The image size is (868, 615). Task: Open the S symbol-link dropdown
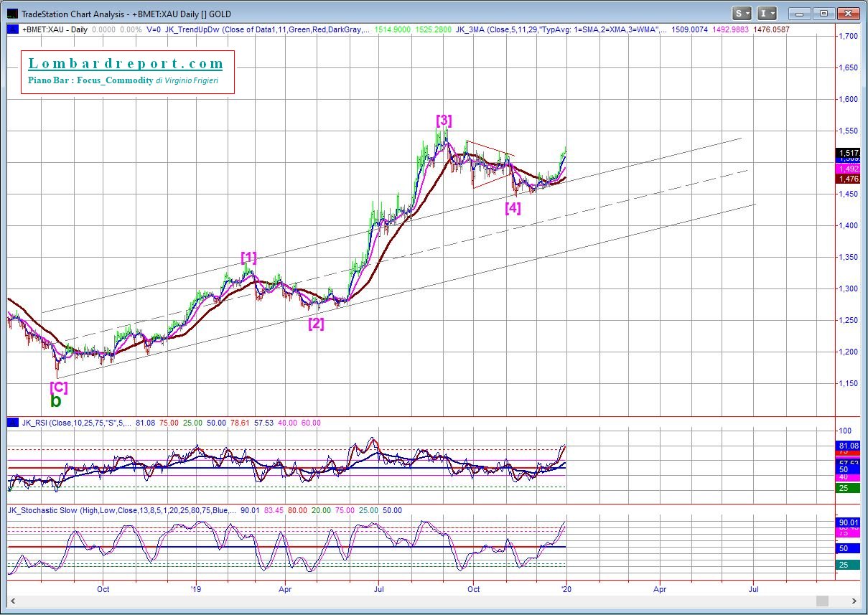[742, 13]
